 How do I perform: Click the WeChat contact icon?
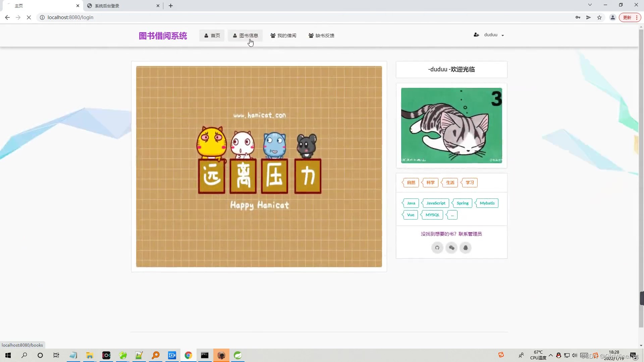tap(451, 248)
